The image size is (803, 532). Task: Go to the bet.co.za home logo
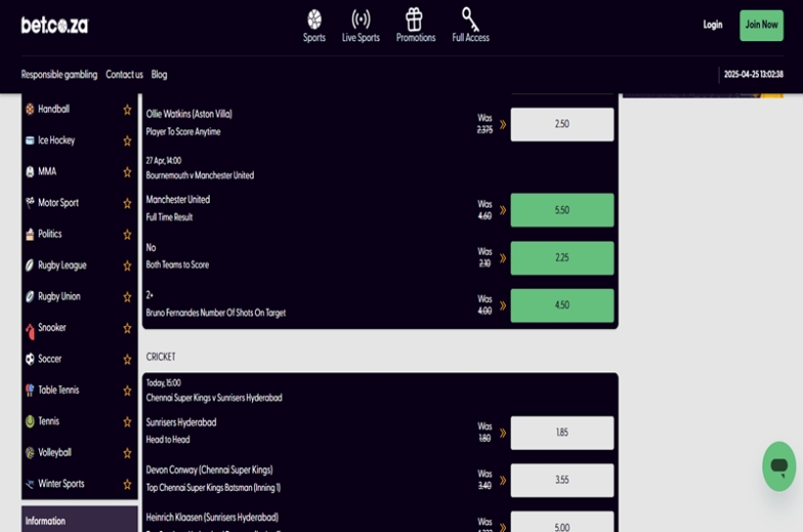[54, 25]
